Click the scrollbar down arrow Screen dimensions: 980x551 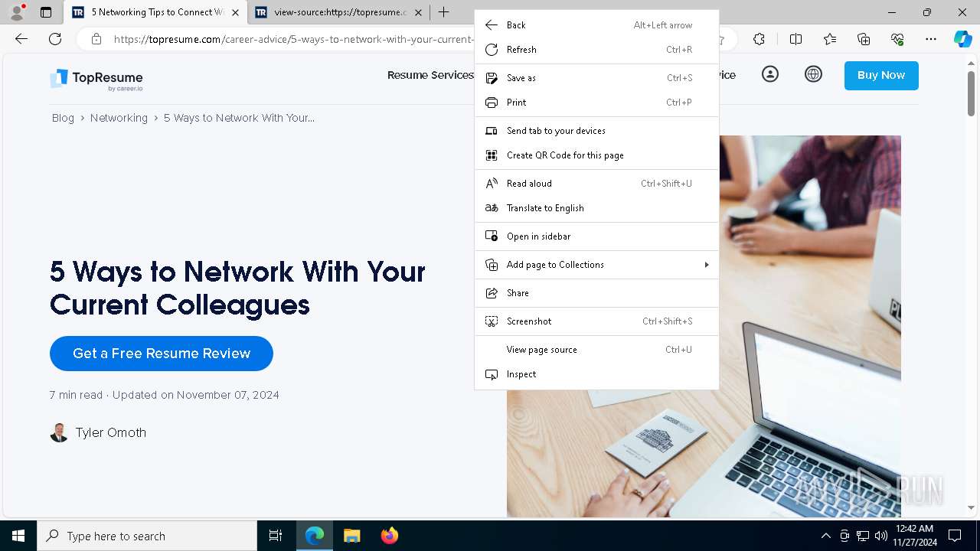pyautogui.click(x=971, y=508)
